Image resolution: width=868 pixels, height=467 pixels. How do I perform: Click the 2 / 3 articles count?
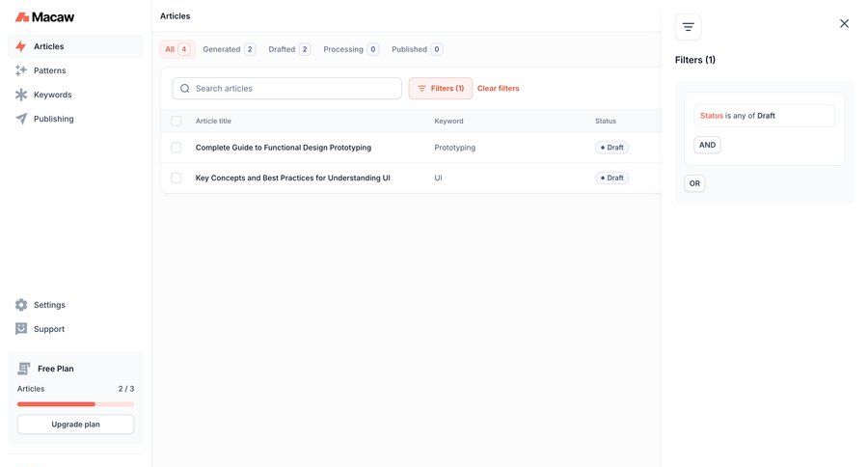coord(126,389)
